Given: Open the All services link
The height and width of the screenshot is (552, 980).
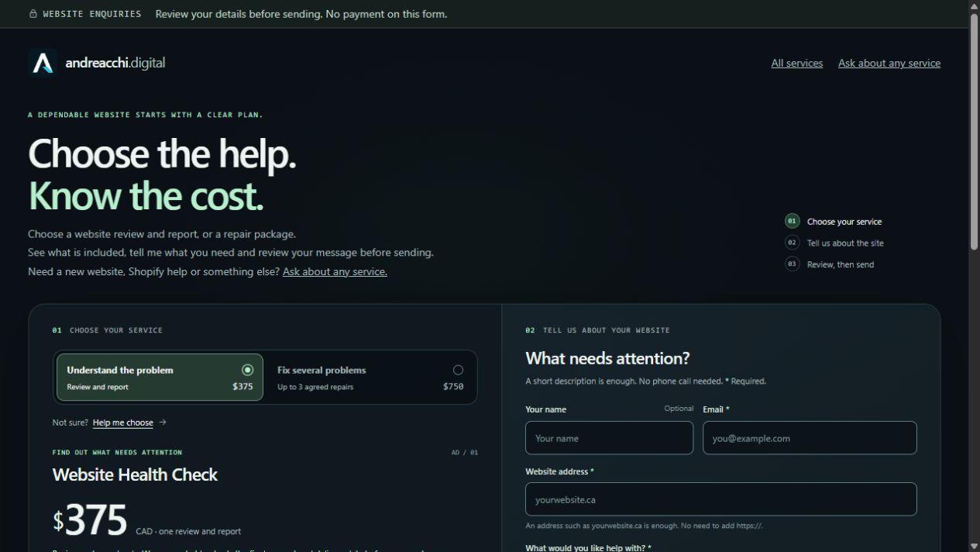Looking at the screenshot, I should tap(796, 64).
